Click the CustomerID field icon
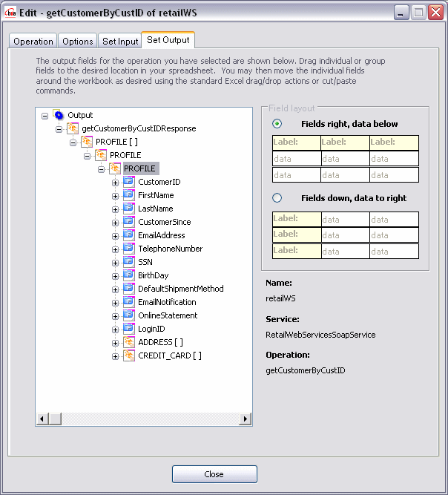 tap(129, 182)
